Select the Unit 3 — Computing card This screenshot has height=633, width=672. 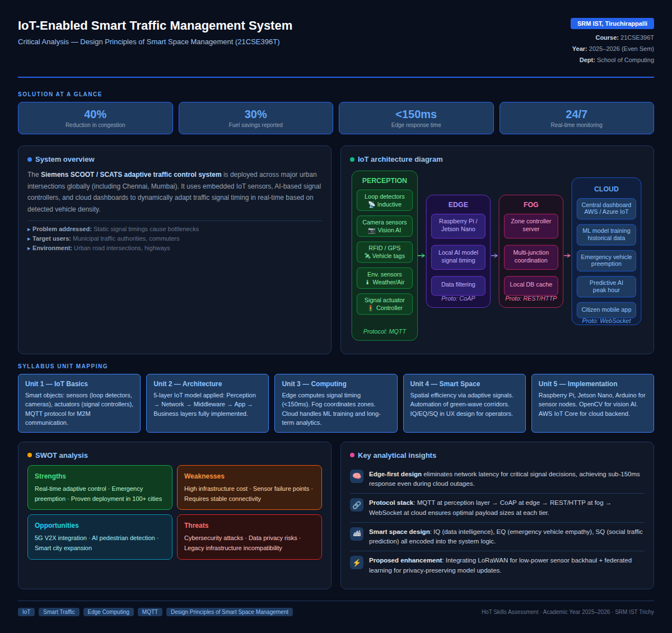click(336, 403)
